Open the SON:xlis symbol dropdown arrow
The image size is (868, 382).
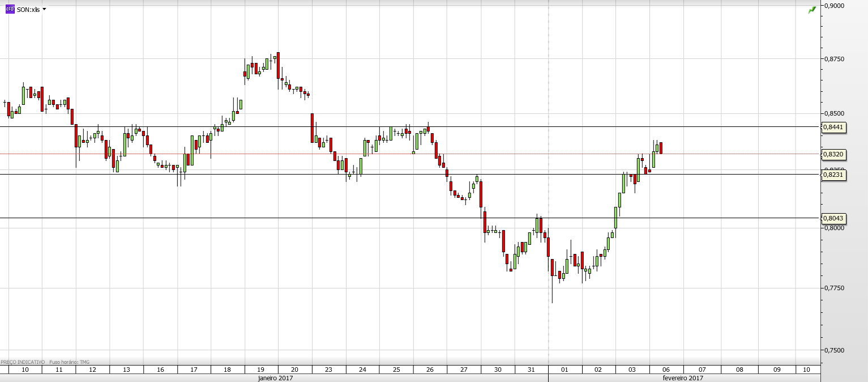pos(44,10)
